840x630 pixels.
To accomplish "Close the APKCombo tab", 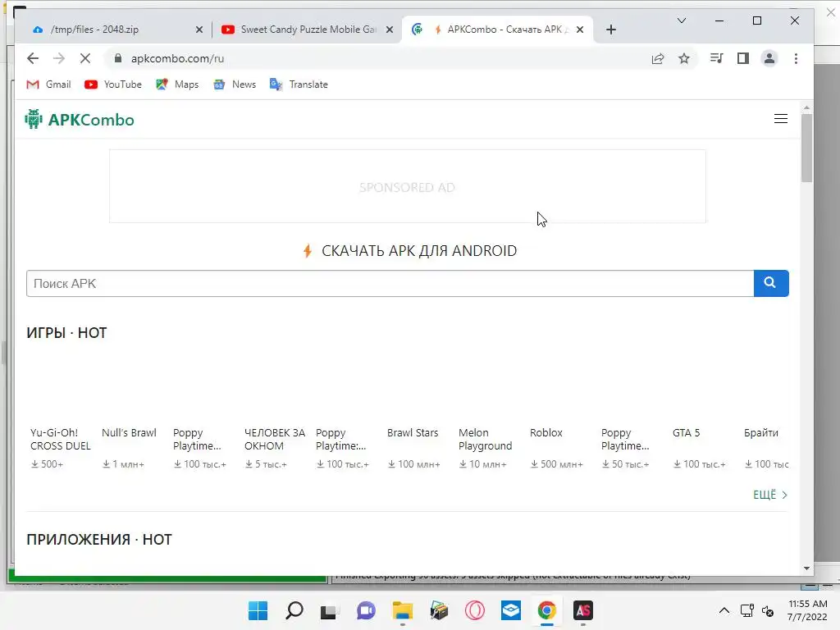I will click(580, 30).
